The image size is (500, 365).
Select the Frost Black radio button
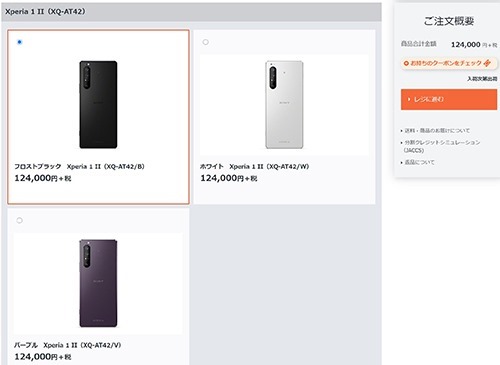tap(19, 42)
